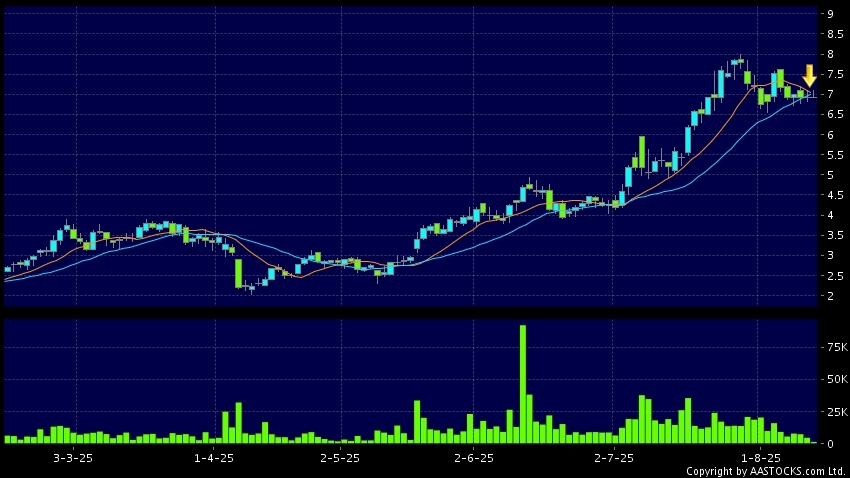Click the tallest volume bar above 75K
850x478 pixels.
523,384
